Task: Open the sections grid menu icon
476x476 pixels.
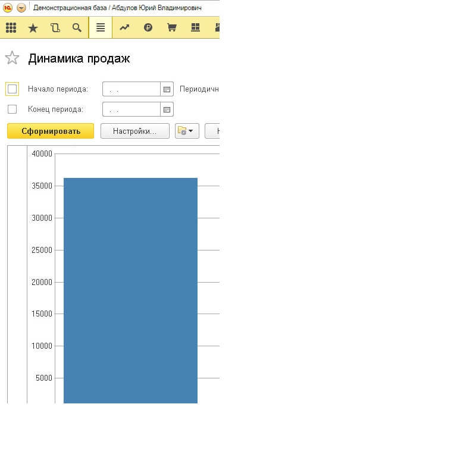Action: tap(11, 27)
